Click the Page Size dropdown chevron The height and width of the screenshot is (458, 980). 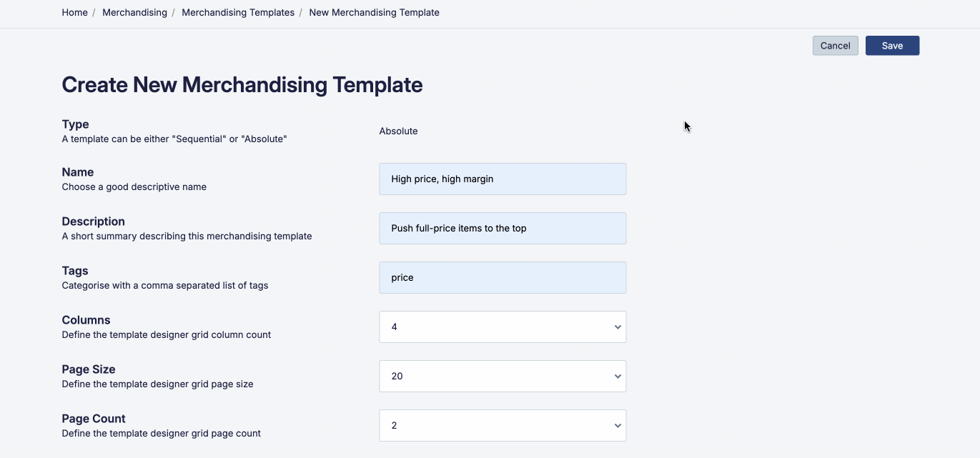pyautogui.click(x=616, y=376)
